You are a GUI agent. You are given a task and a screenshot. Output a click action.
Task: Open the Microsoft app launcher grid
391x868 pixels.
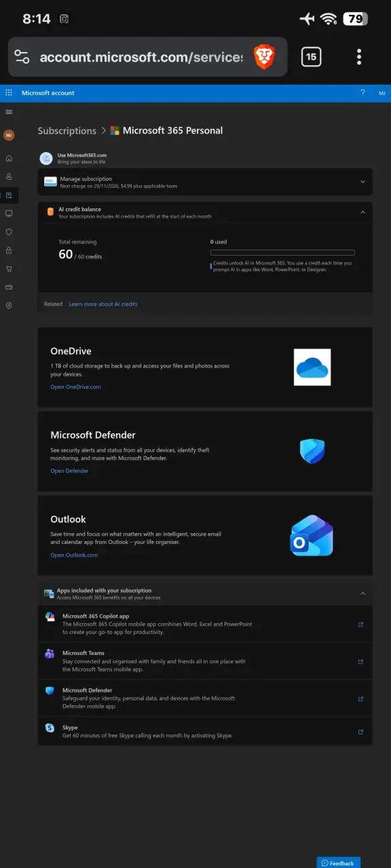pyautogui.click(x=9, y=93)
